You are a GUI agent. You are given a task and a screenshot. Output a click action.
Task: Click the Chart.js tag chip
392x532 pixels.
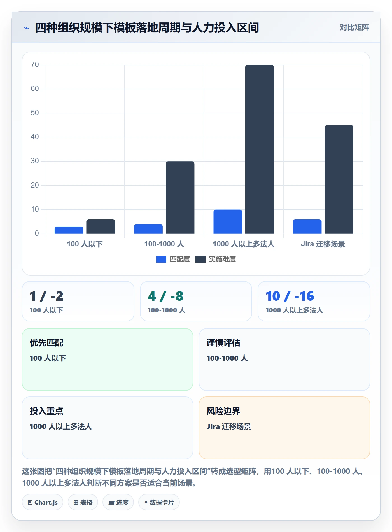pyautogui.click(x=43, y=502)
